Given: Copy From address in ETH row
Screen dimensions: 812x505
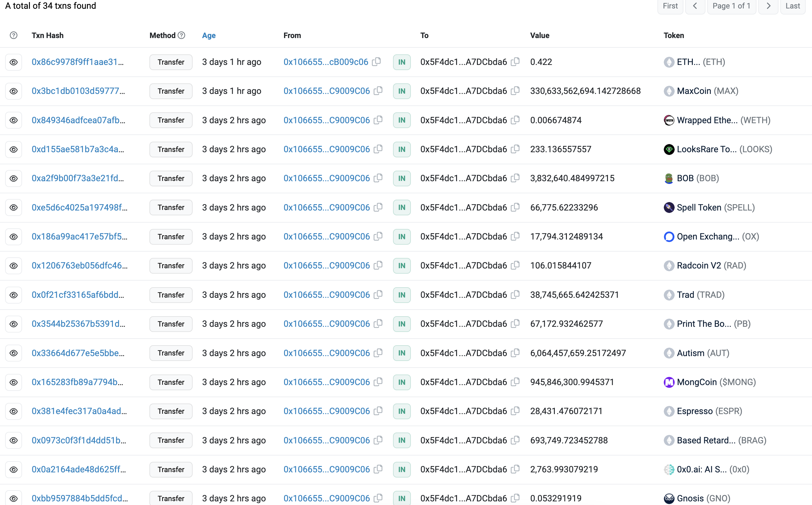Looking at the screenshot, I should click(x=376, y=62).
